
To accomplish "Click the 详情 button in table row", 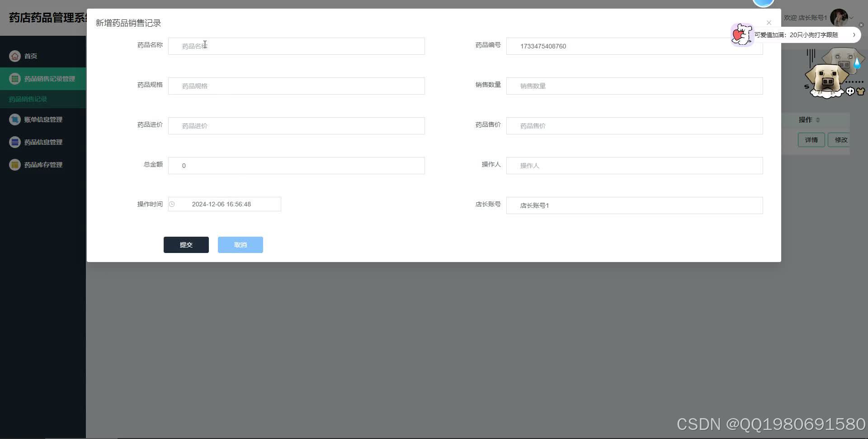I will pos(811,140).
